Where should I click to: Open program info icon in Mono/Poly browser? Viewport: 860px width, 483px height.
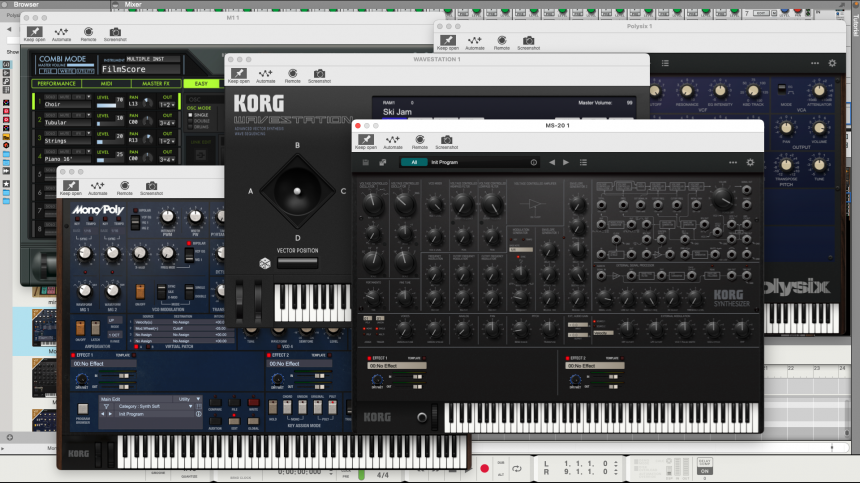pos(199,414)
